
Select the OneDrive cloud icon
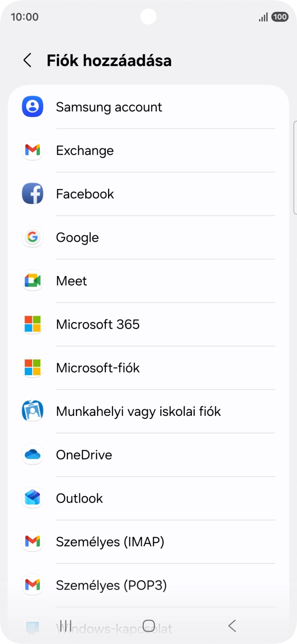32,454
